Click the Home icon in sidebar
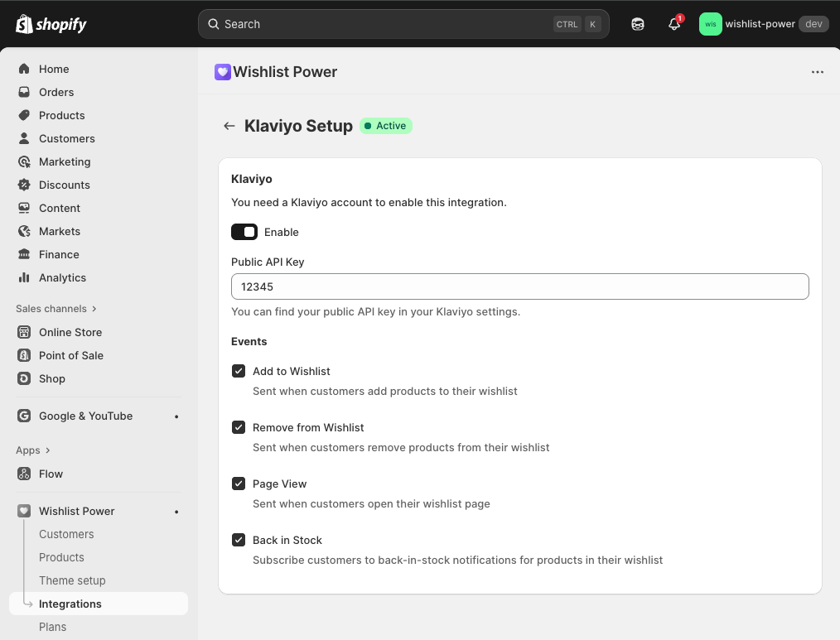840x640 pixels. pyautogui.click(x=24, y=69)
